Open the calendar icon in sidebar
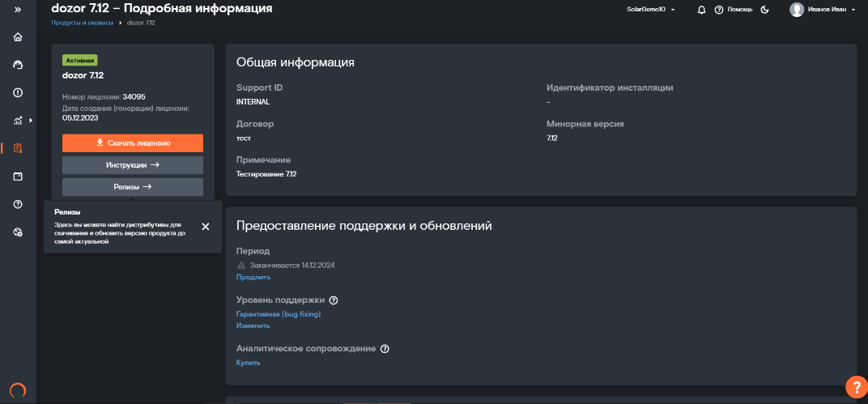The image size is (868, 404). click(x=18, y=176)
